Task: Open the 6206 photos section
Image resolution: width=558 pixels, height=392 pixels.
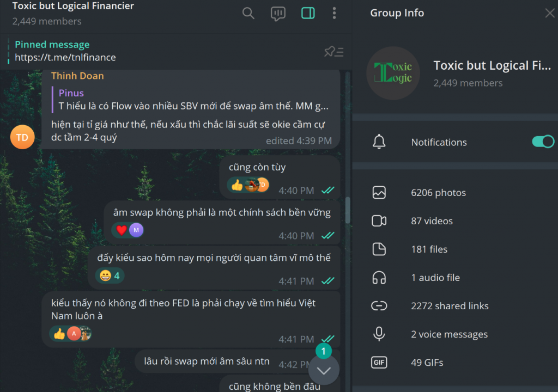Action: [x=438, y=193]
